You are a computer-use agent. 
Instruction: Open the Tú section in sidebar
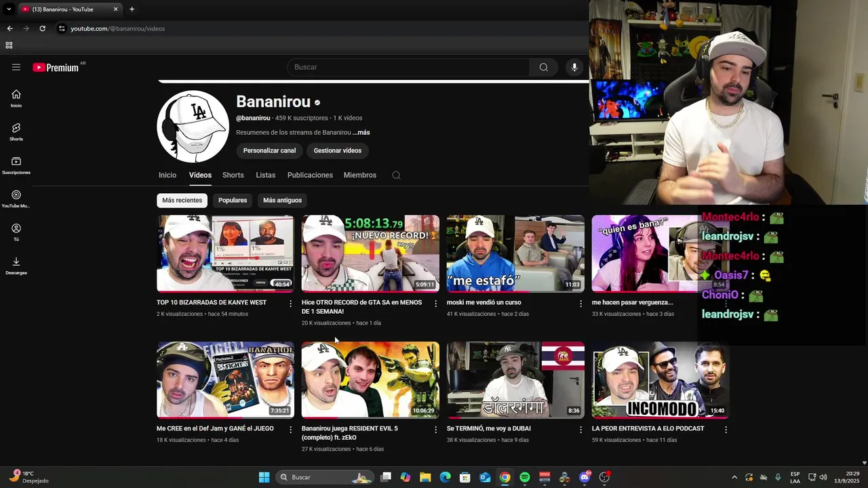(x=16, y=232)
